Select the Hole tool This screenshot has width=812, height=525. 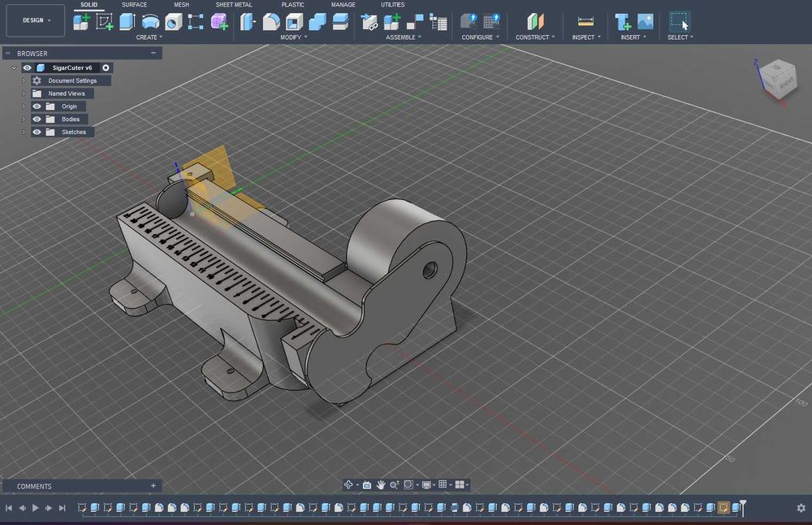(173, 22)
